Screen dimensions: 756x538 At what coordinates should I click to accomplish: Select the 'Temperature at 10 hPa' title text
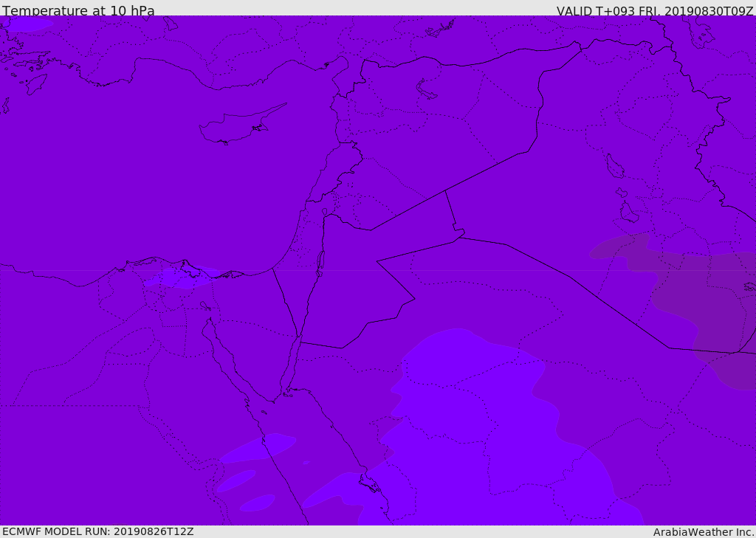[x=78, y=10]
